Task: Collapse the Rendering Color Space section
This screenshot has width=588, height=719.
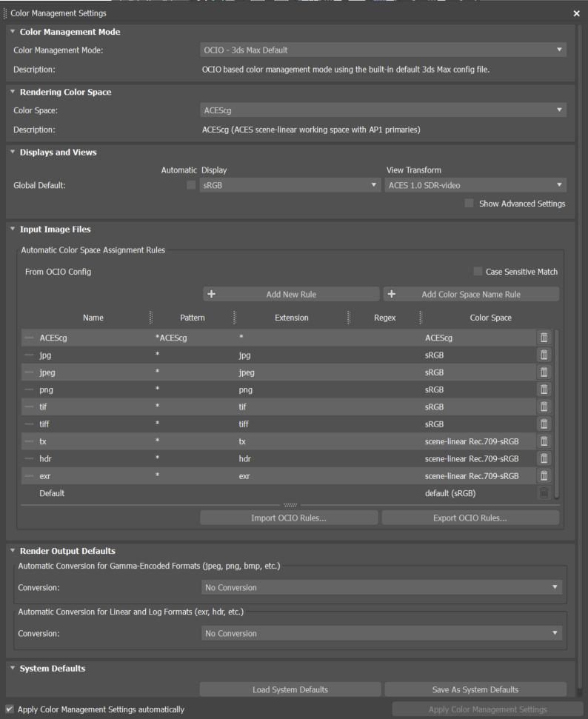Action: tap(13, 92)
